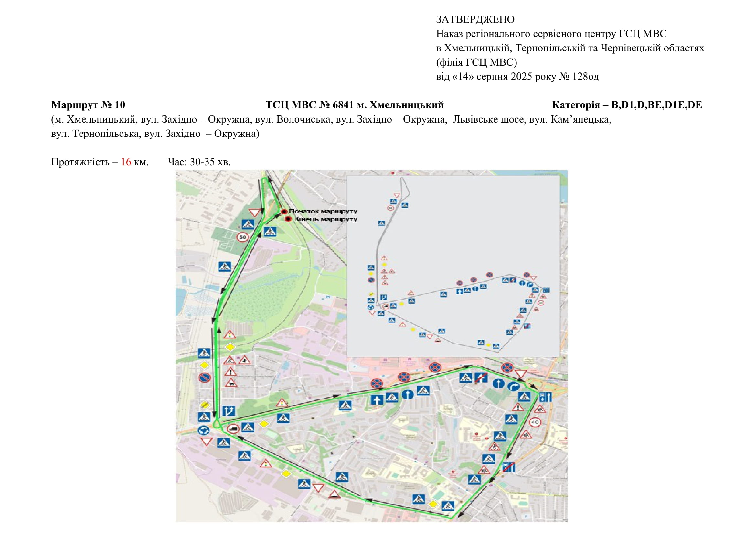Click the no parking sign on left
The width and height of the screenshot is (756, 535).
pyautogui.click(x=205, y=377)
